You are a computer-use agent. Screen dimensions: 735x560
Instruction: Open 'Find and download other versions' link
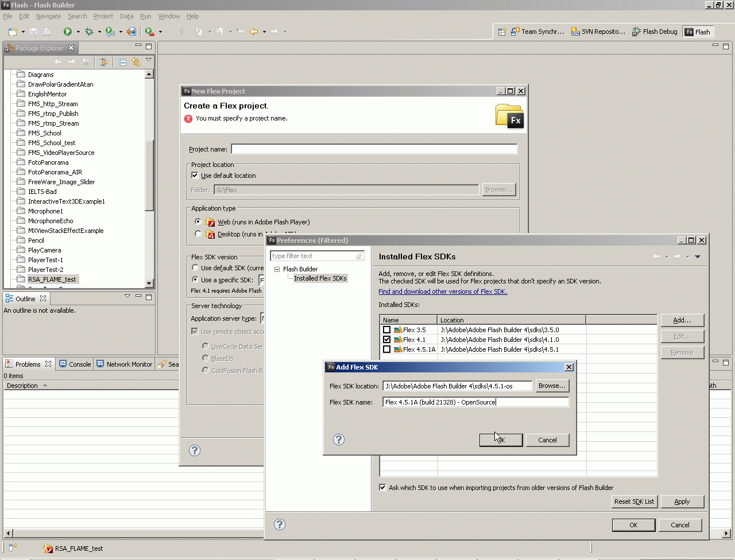point(443,291)
